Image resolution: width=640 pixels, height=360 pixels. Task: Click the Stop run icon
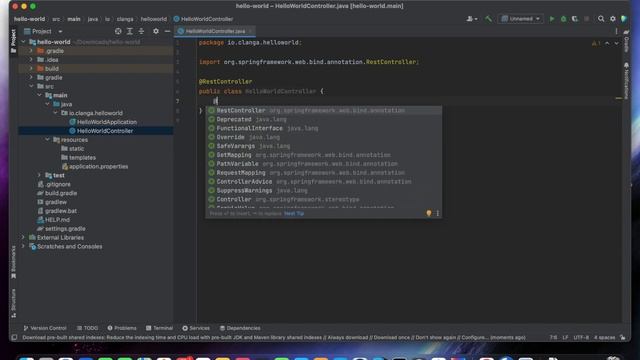(x=587, y=19)
